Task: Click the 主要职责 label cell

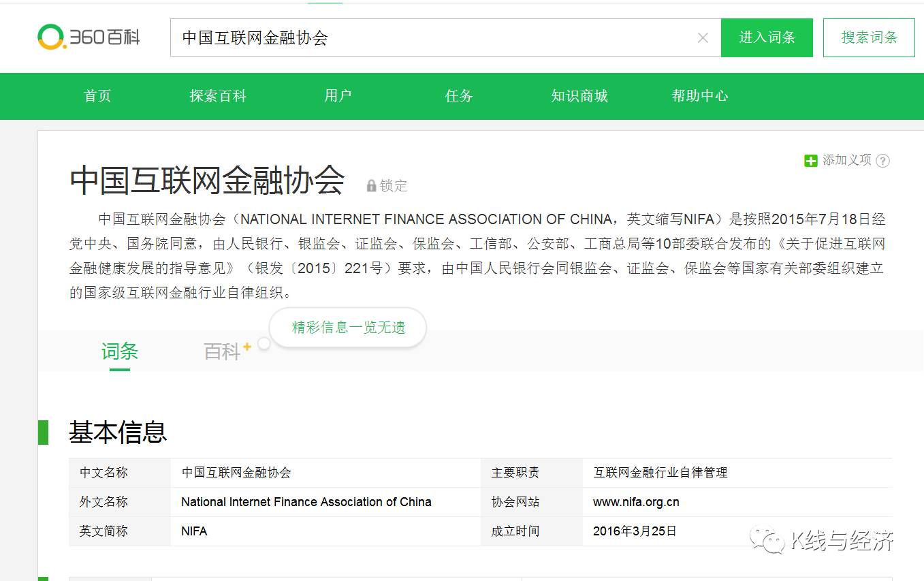Action: (x=532, y=473)
